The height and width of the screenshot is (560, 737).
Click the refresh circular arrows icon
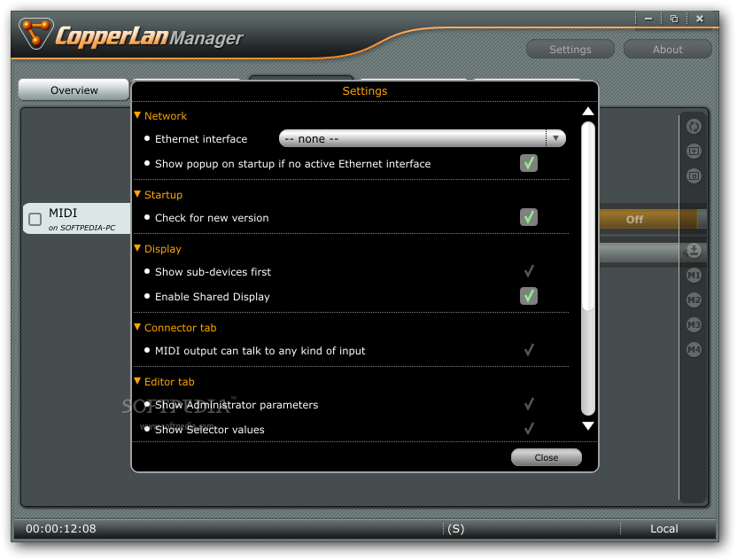[x=694, y=127]
